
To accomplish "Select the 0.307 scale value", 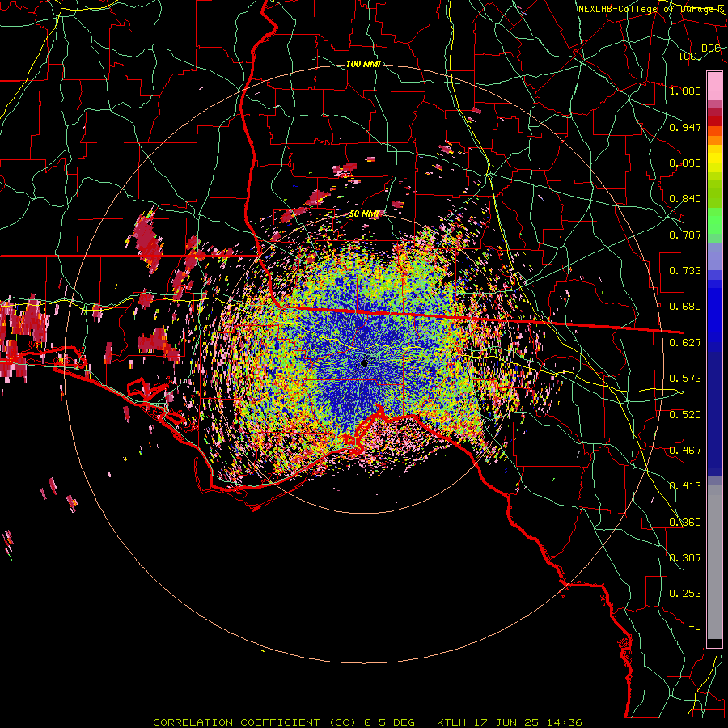I will [x=685, y=558].
